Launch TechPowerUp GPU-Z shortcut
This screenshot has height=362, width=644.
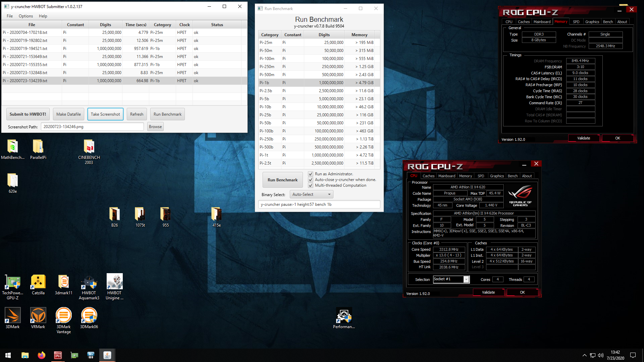click(x=13, y=287)
